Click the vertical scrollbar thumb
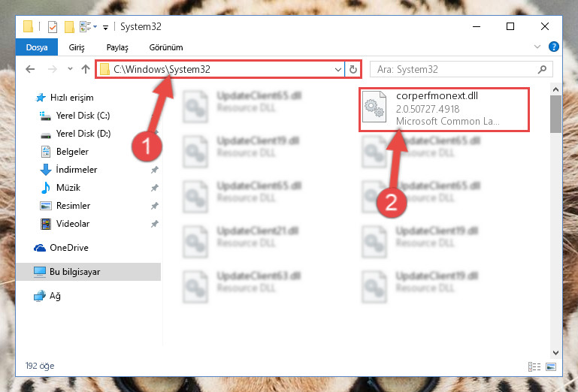578x392 pixels. [555, 114]
